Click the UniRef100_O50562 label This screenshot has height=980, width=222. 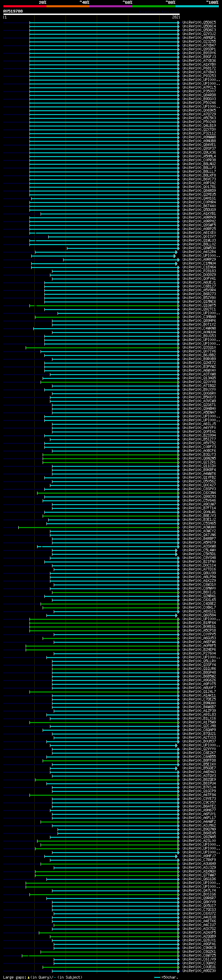pos(199,481)
